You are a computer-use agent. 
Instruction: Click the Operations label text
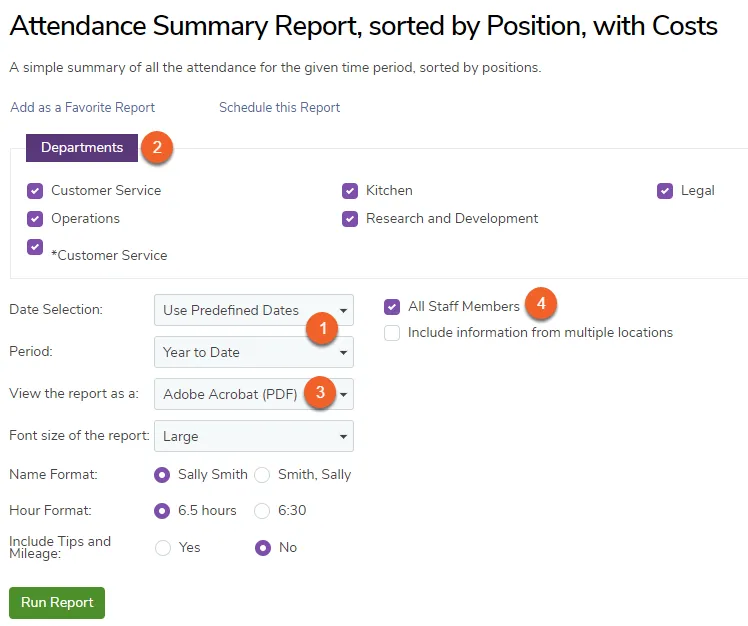tap(85, 219)
